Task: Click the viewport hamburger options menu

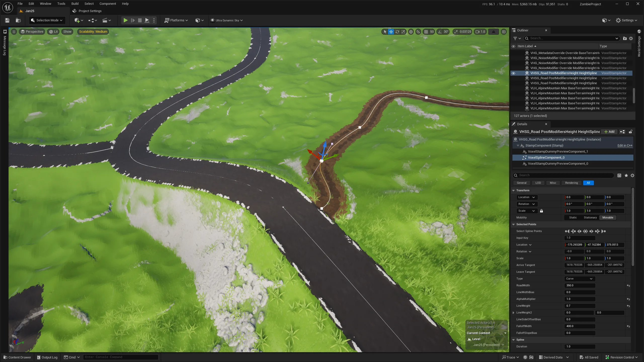Action: click(14, 32)
